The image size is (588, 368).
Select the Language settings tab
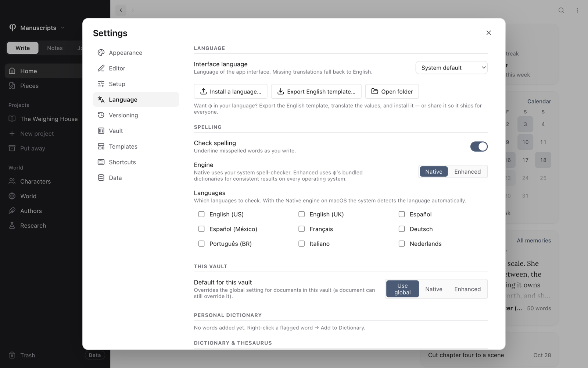coord(136,99)
